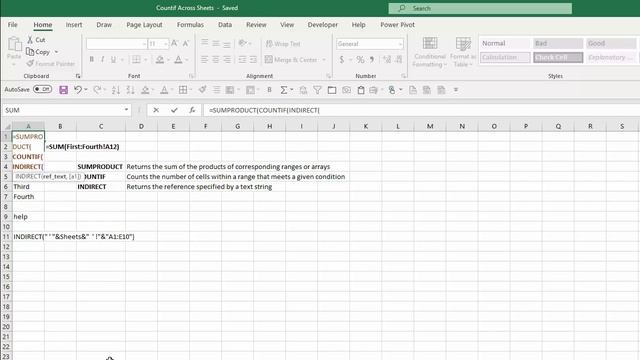
Task: Confirm formula with the checkmark icon
Action: (174, 110)
